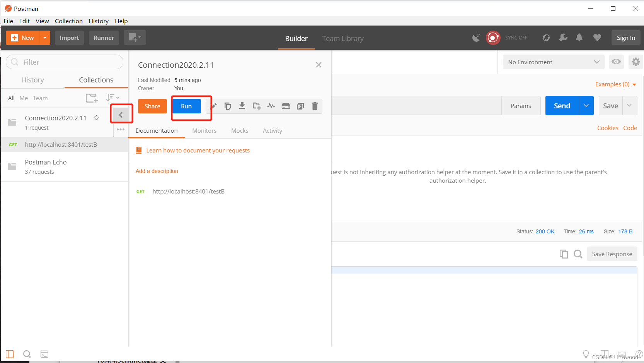Switch to the Team Library tab
644x363 pixels.
[343, 38]
